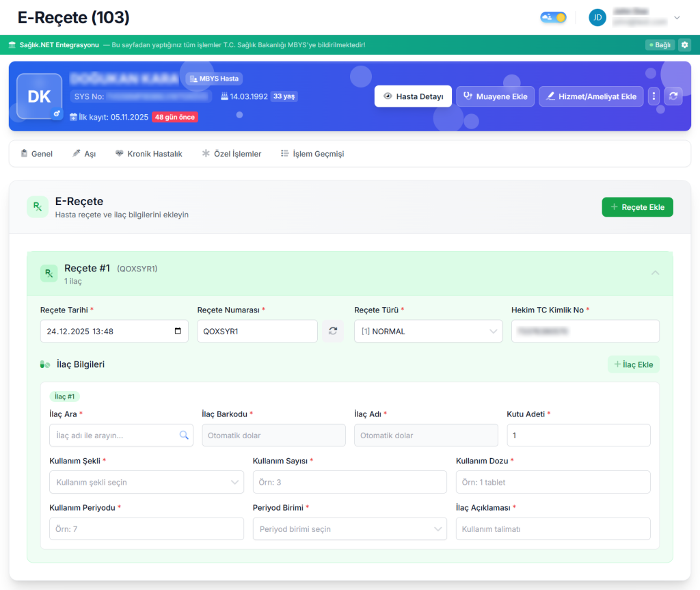Open the three-dot more options menu
The height and width of the screenshot is (590, 700).
(654, 96)
